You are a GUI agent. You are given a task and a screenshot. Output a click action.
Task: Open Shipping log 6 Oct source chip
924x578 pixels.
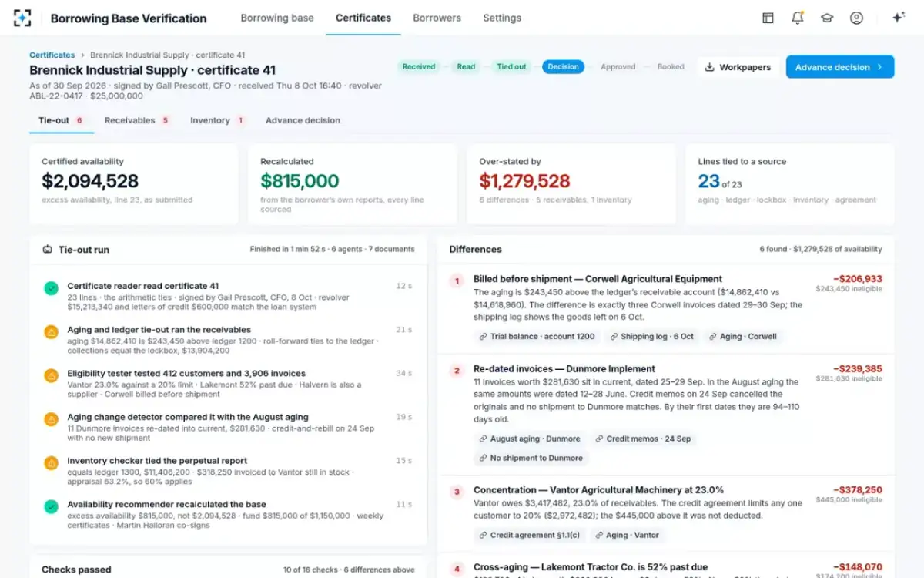[651, 337]
